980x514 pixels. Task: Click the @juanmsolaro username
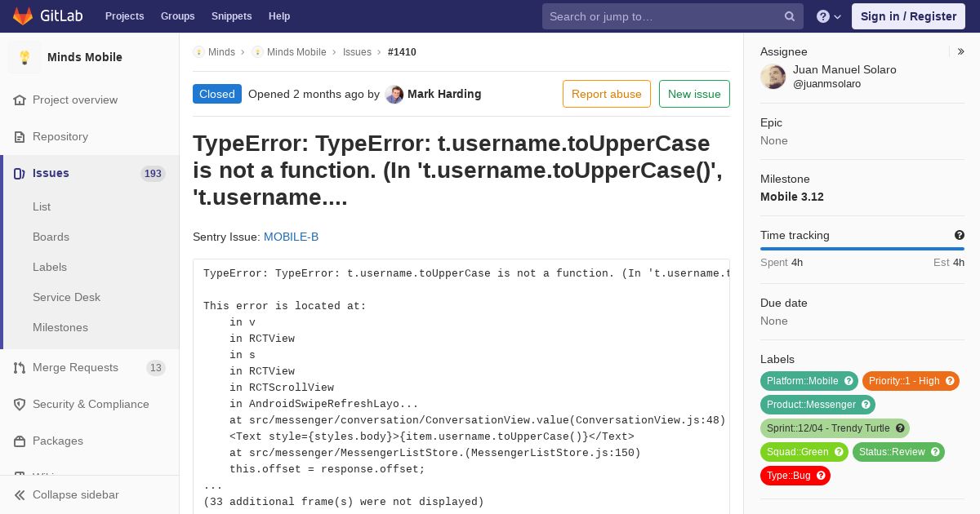[x=826, y=84]
